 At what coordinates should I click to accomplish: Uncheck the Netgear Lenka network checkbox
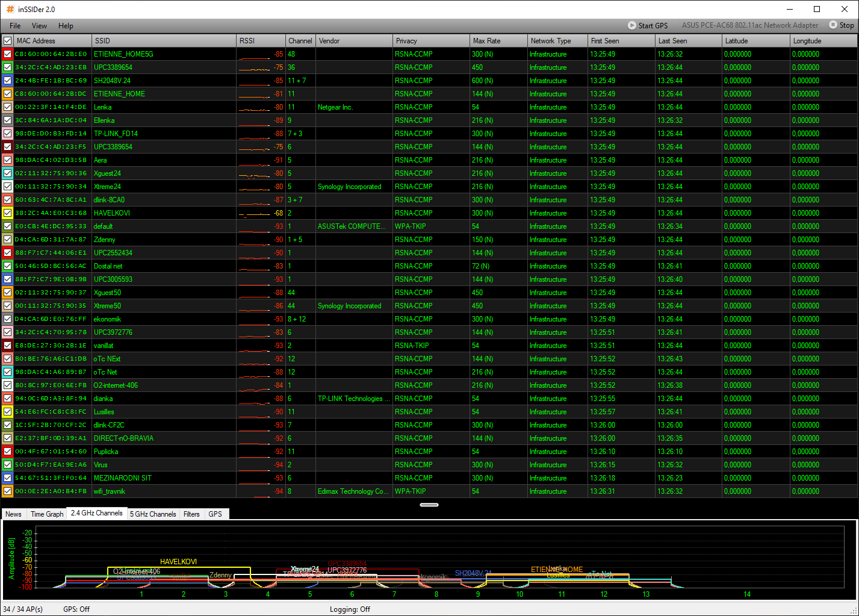7,107
